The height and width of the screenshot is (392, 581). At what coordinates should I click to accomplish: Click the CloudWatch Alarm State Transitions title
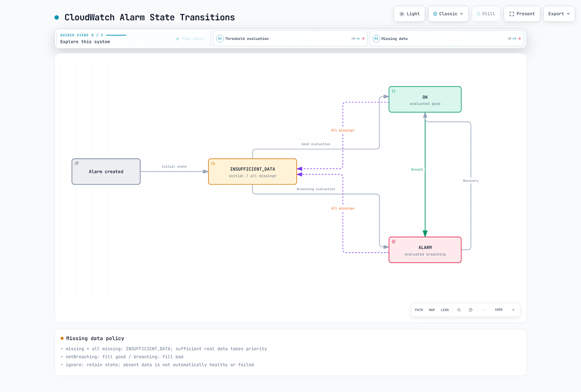[150, 17]
